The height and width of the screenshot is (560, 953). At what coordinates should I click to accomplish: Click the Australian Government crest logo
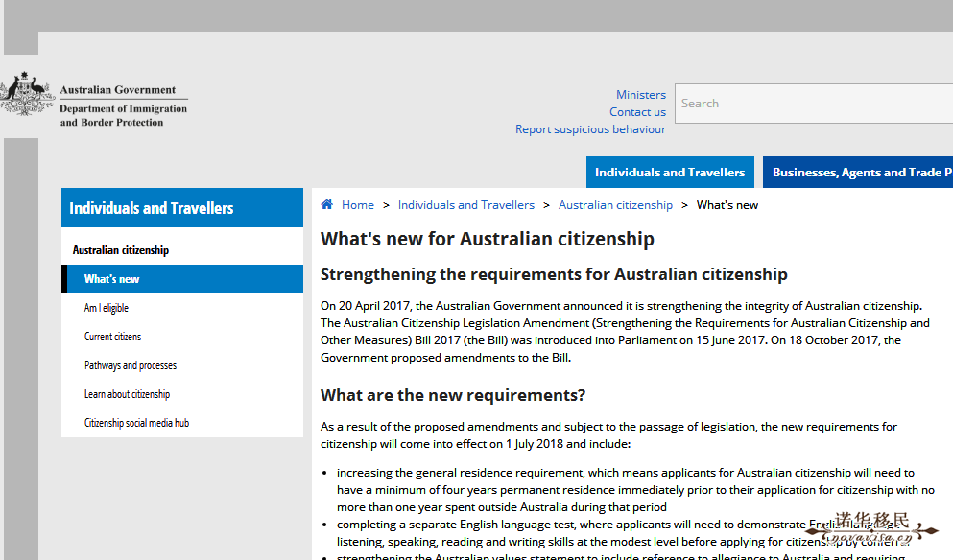[27, 94]
